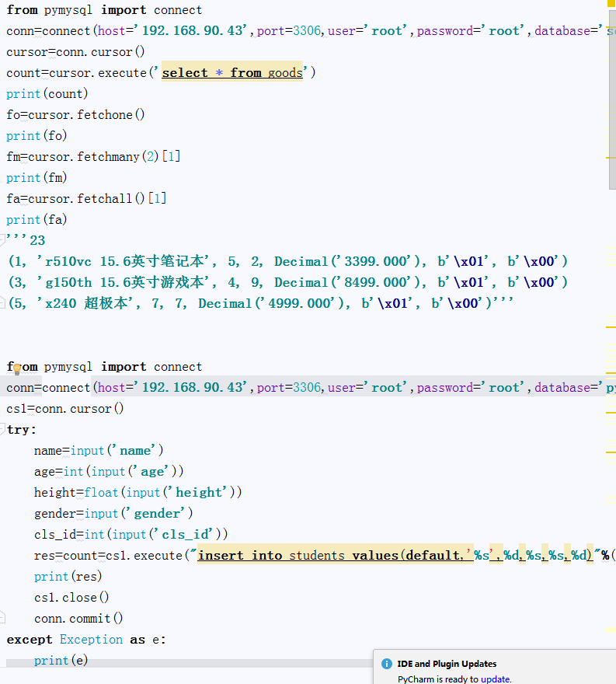Click the highlighted conn=connect line with database='py

pos(308,387)
